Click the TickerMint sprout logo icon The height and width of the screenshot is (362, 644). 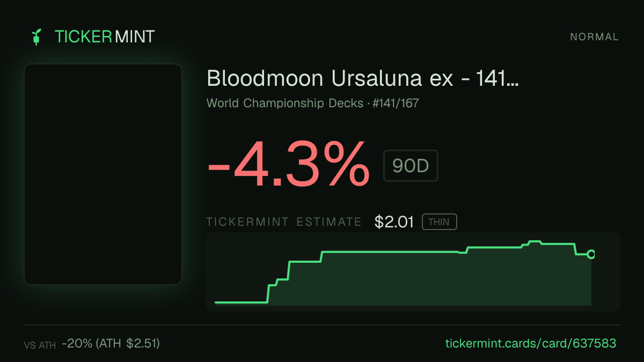point(36,37)
